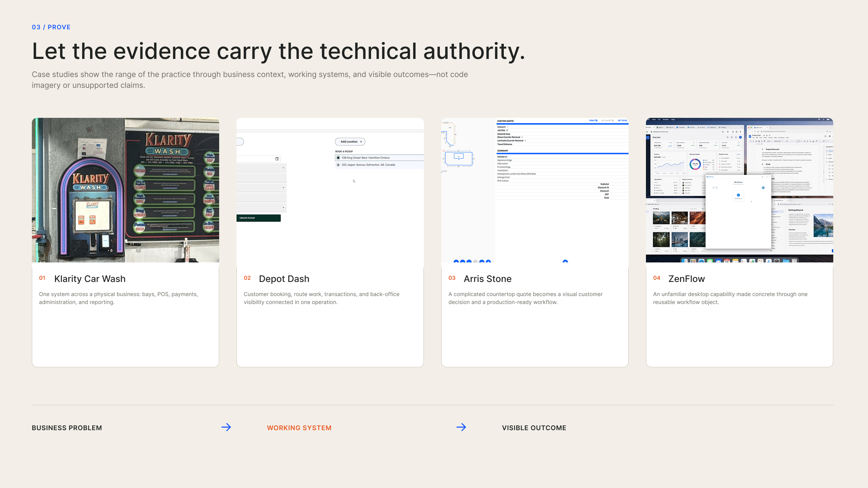Click the blue arrow after WORKING SYSTEM
868x488 pixels.
pyautogui.click(x=461, y=427)
